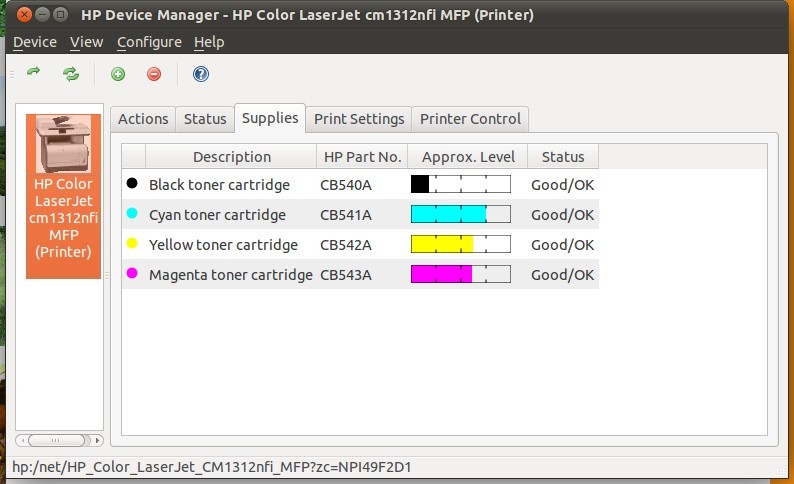
Task: Click the green plus add device icon
Action: [118, 74]
